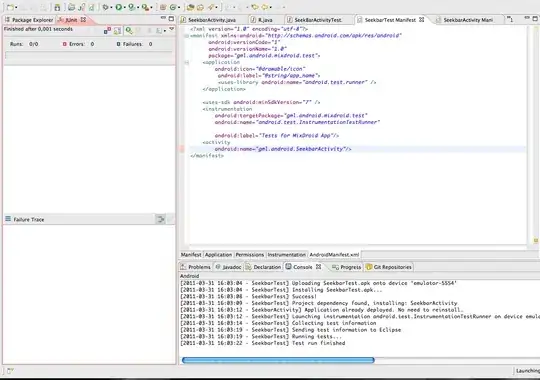Click the Save icon in the toolbar

click(57, 7)
